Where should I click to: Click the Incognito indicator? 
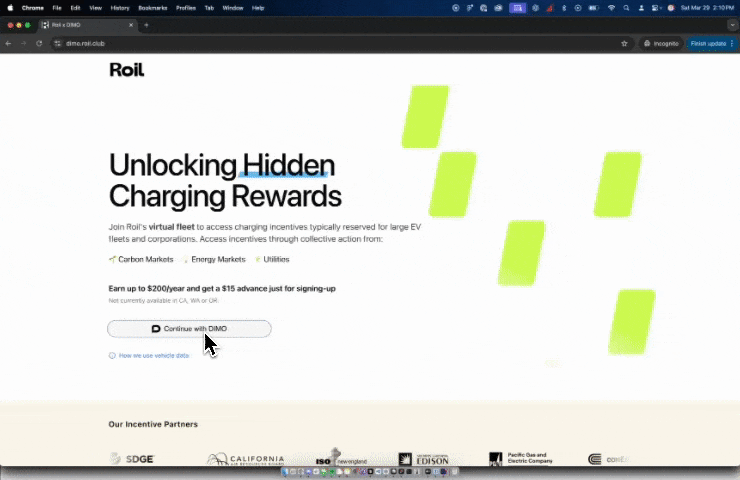point(661,43)
